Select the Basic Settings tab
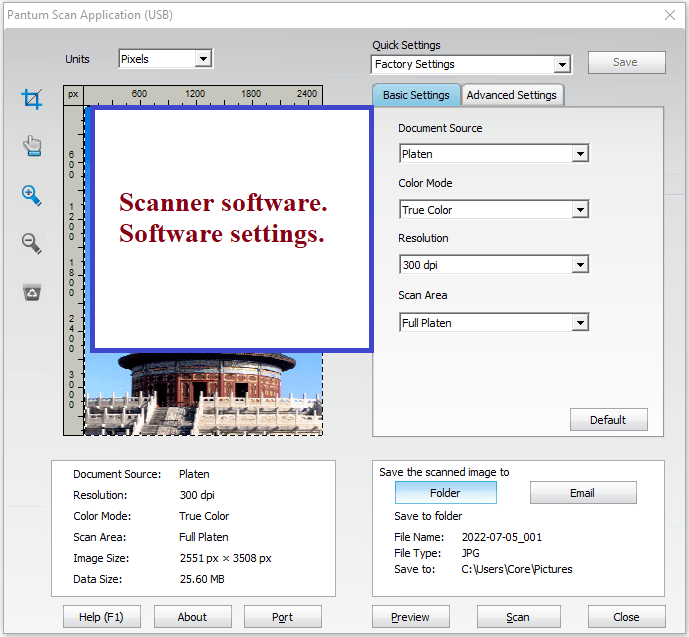 click(x=416, y=95)
